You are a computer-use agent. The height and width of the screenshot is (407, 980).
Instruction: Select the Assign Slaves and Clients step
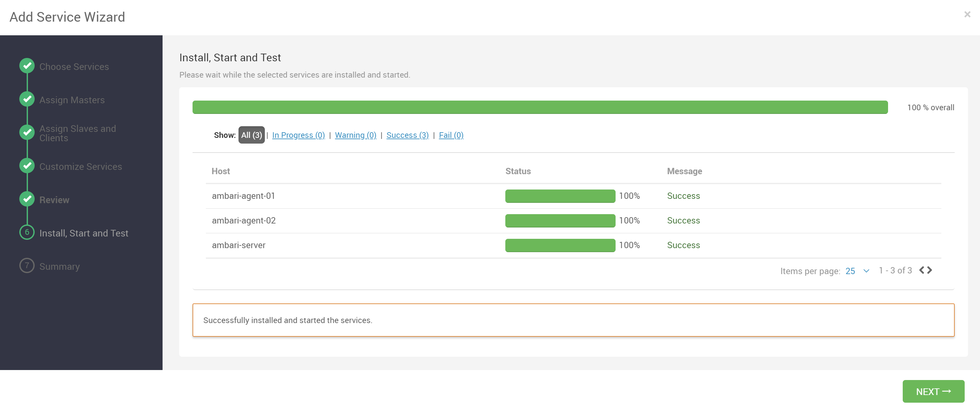coord(78,133)
